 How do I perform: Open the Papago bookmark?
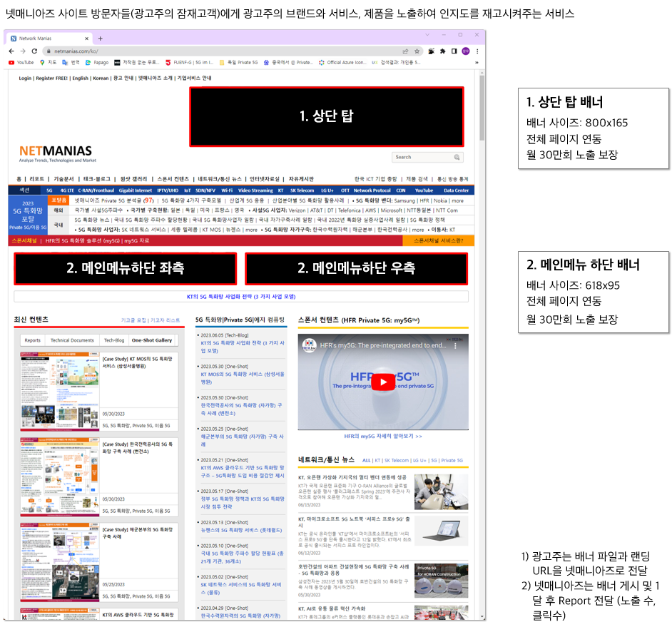pos(97,63)
